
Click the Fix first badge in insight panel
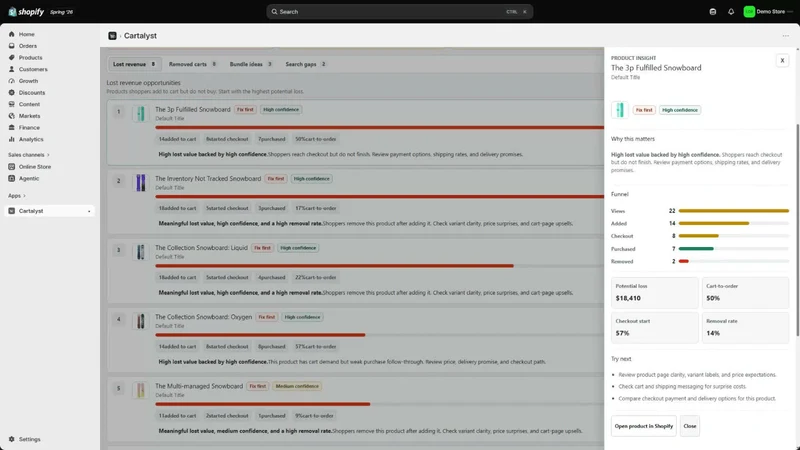[x=644, y=110]
